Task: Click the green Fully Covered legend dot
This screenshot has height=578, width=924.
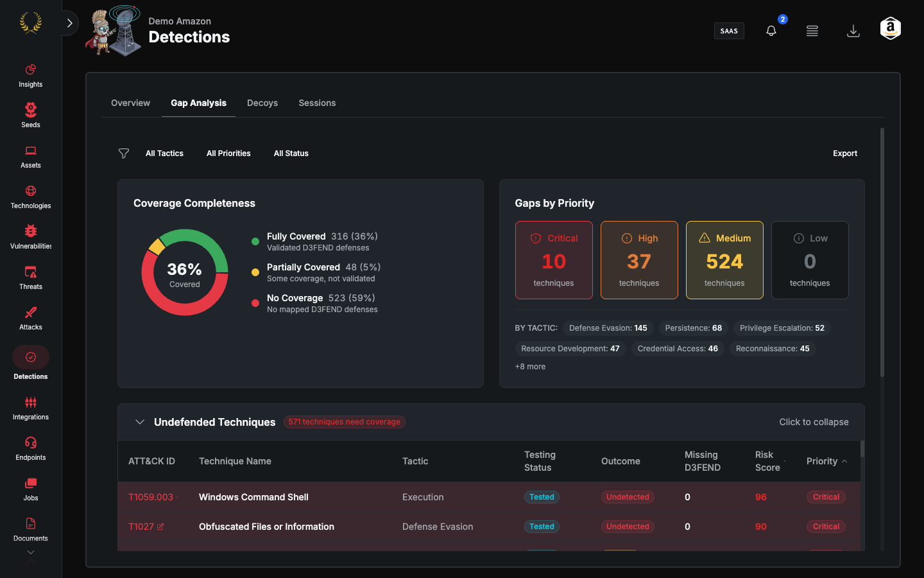Action: tap(255, 241)
